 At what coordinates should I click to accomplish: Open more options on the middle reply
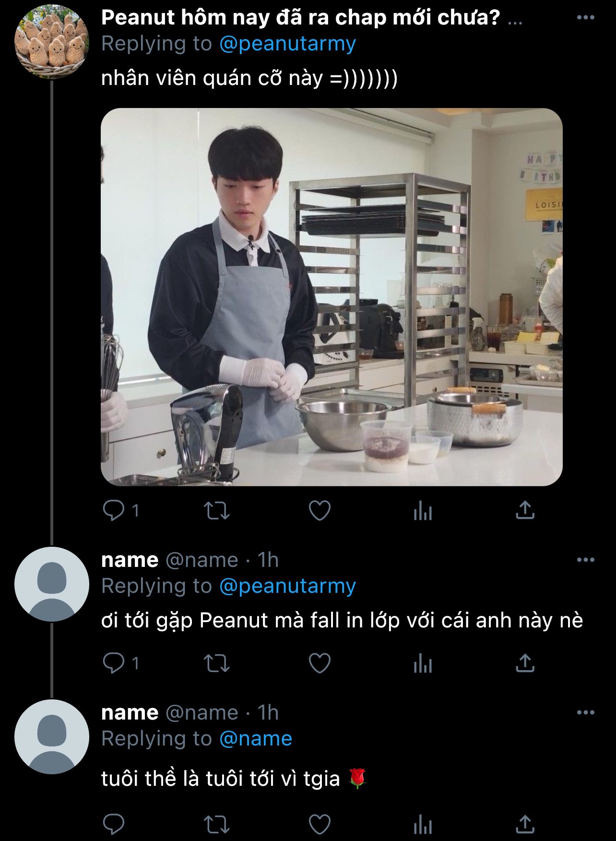click(585, 560)
